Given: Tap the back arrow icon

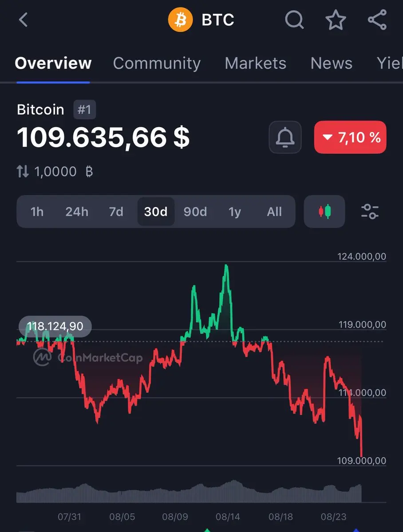Looking at the screenshot, I should coord(24,20).
